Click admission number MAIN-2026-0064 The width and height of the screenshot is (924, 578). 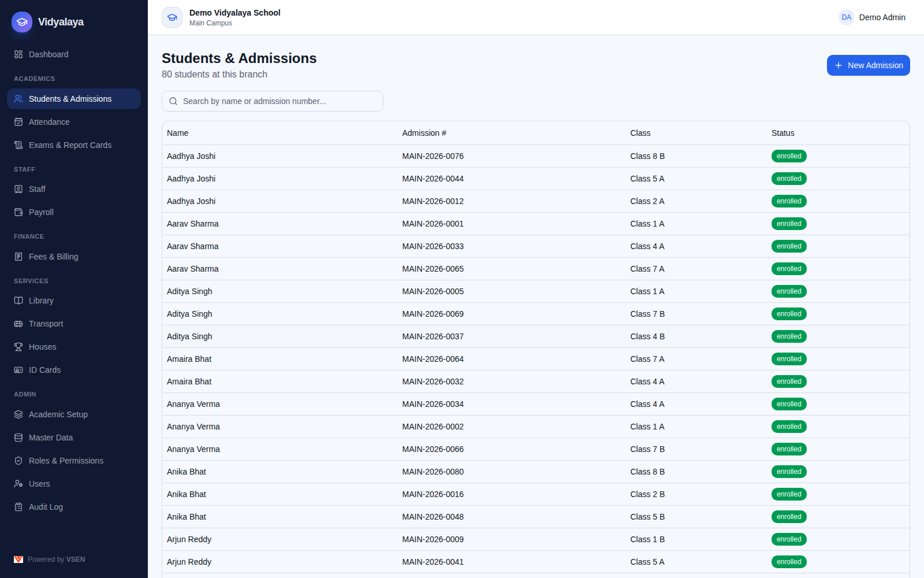pyautogui.click(x=433, y=359)
